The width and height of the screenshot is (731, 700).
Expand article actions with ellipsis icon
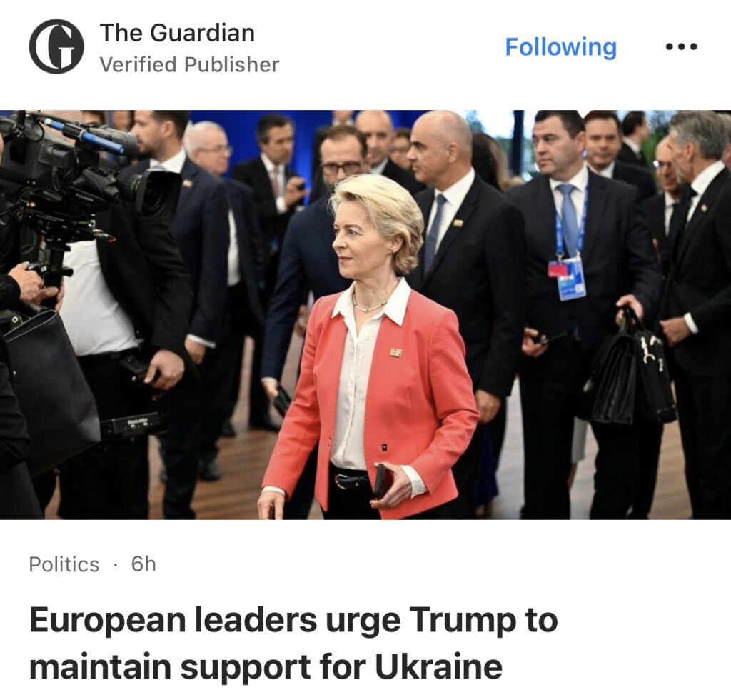coord(682,46)
